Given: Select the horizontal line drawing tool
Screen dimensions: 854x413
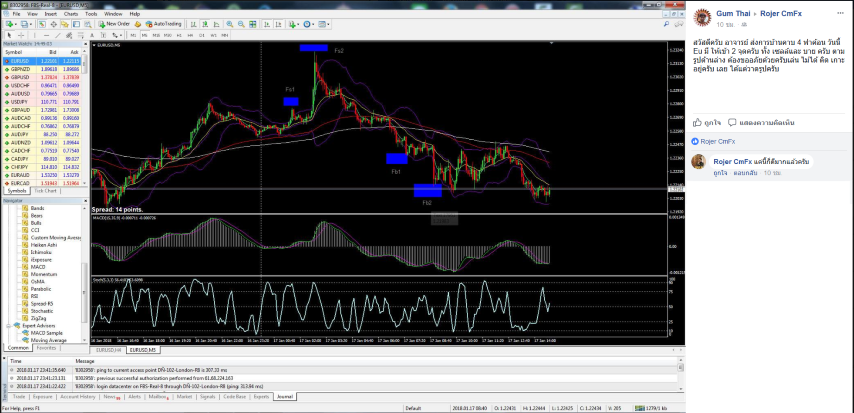Looking at the screenshot, I should tap(46, 35).
